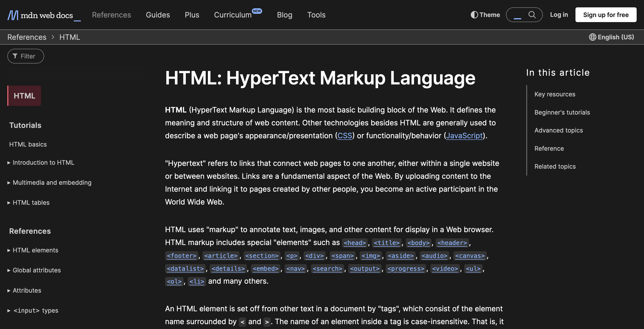The image size is (644, 329).
Task: Open the Blog page
Action: coord(285,15)
